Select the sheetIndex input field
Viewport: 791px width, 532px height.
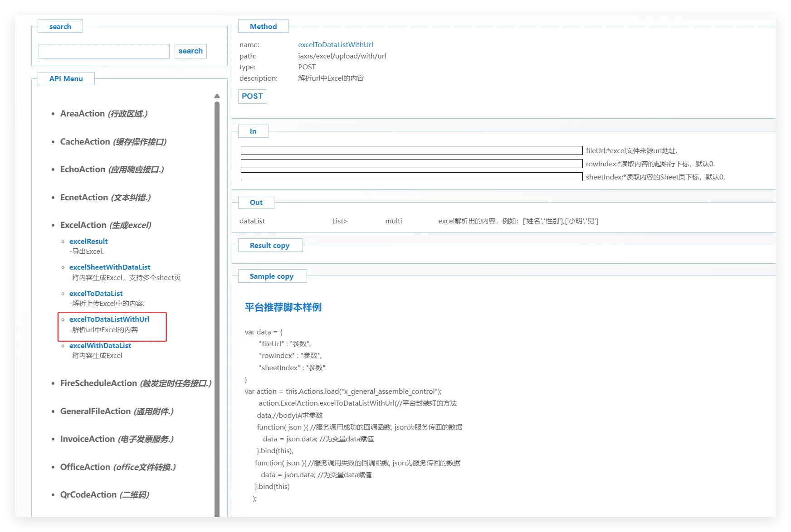pos(411,177)
